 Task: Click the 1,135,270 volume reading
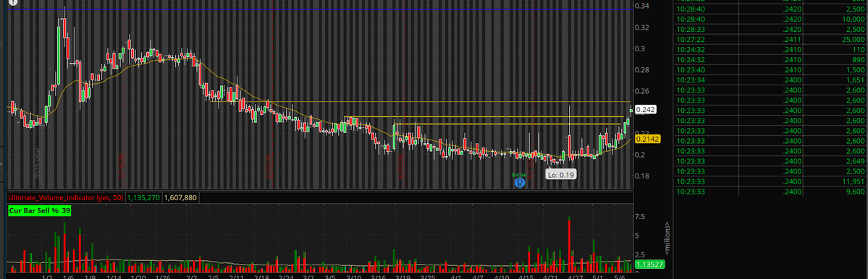[x=143, y=197]
